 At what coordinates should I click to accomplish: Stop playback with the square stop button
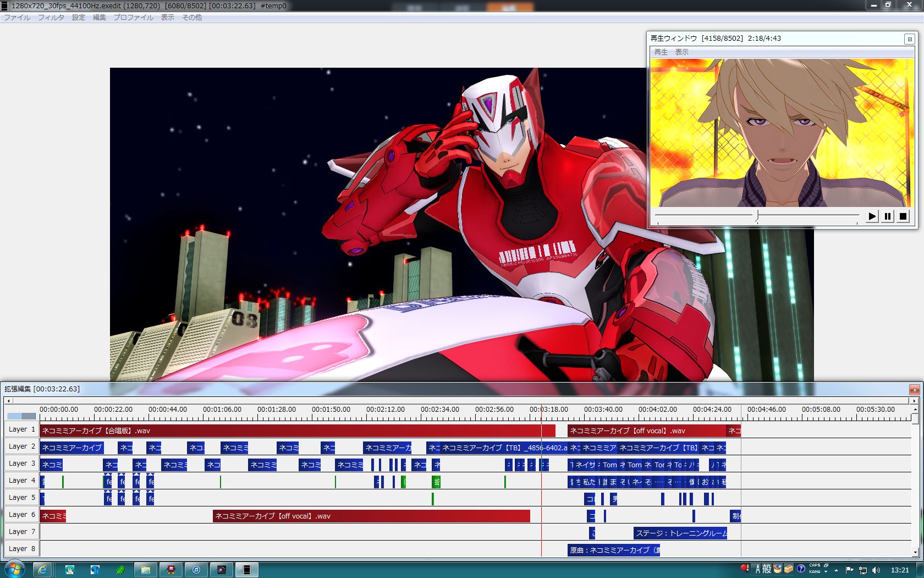[903, 216]
